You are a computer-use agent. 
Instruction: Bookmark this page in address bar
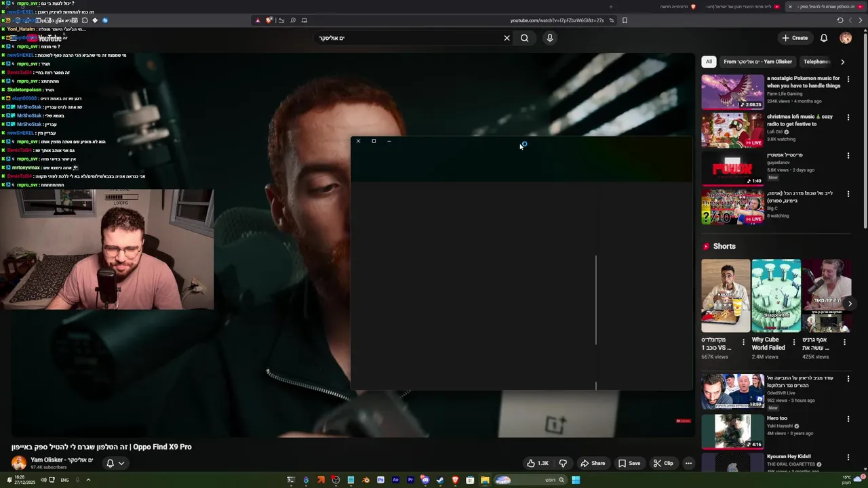tap(625, 20)
